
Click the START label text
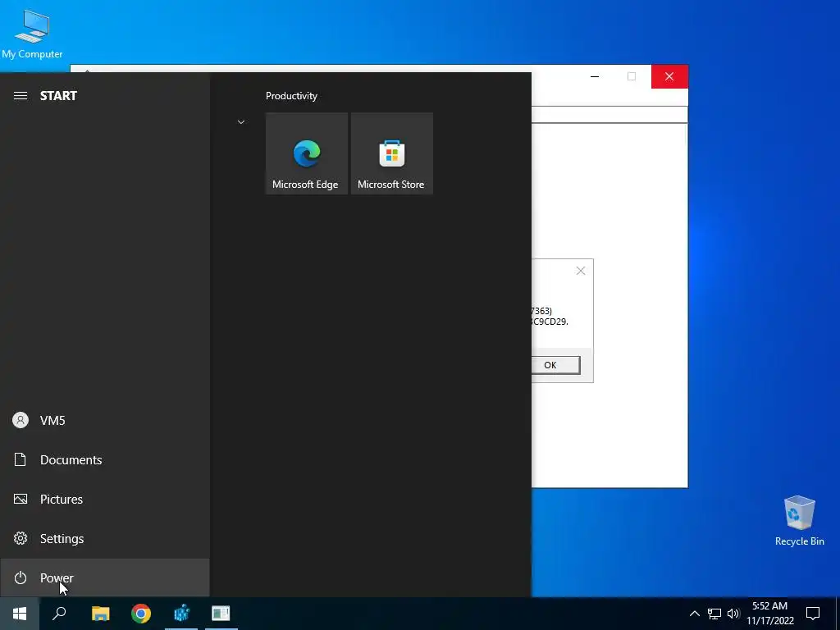click(x=58, y=96)
